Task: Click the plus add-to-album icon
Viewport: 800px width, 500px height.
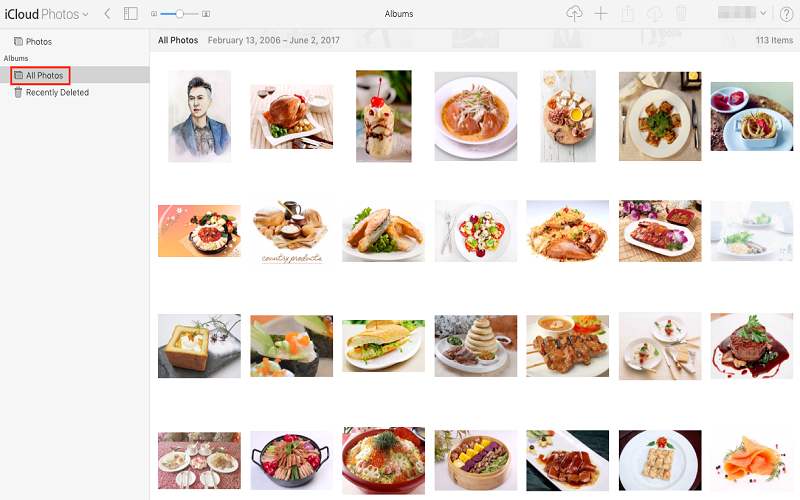Action: [x=601, y=14]
